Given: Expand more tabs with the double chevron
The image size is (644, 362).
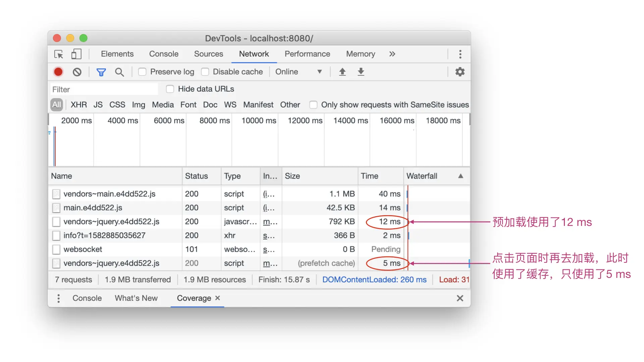Looking at the screenshot, I should 392,54.
